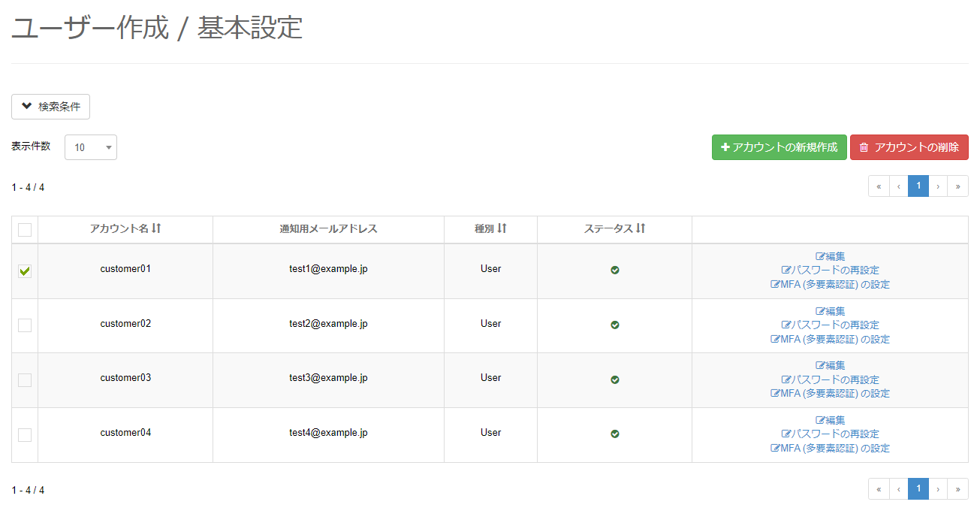Viewport: 980px width, 523px height.
Task: Click アカウントの新規作成 green button
Action: (x=779, y=147)
